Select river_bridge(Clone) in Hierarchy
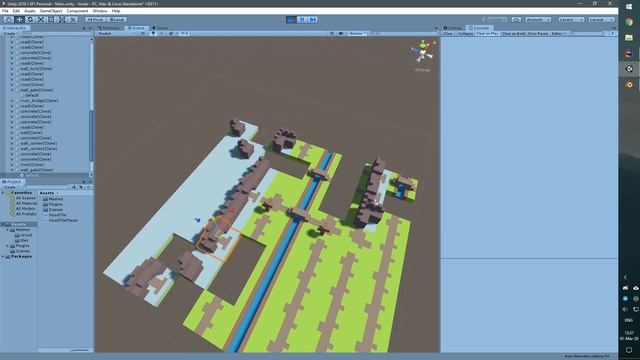 coord(39,100)
